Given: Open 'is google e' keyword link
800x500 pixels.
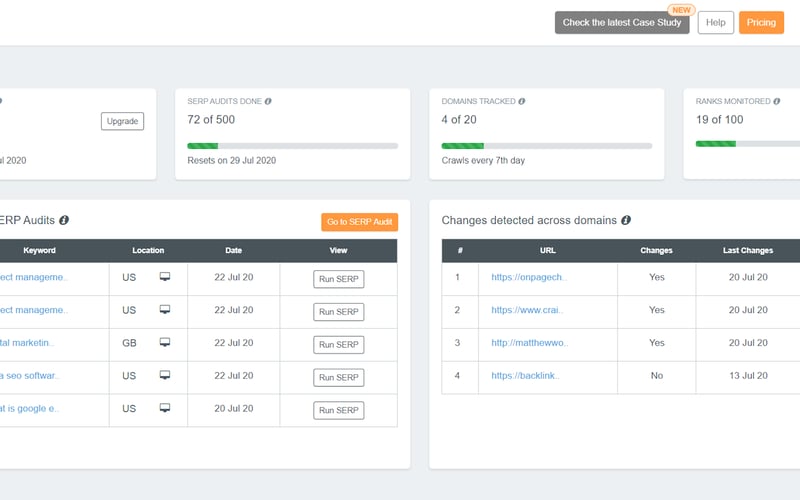Looking at the screenshot, I should [x=29, y=408].
